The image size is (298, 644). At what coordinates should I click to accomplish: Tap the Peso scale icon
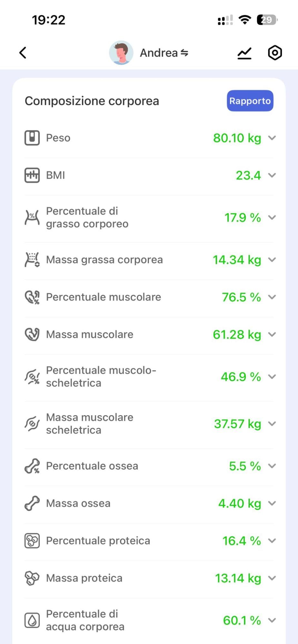(x=32, y=138)
